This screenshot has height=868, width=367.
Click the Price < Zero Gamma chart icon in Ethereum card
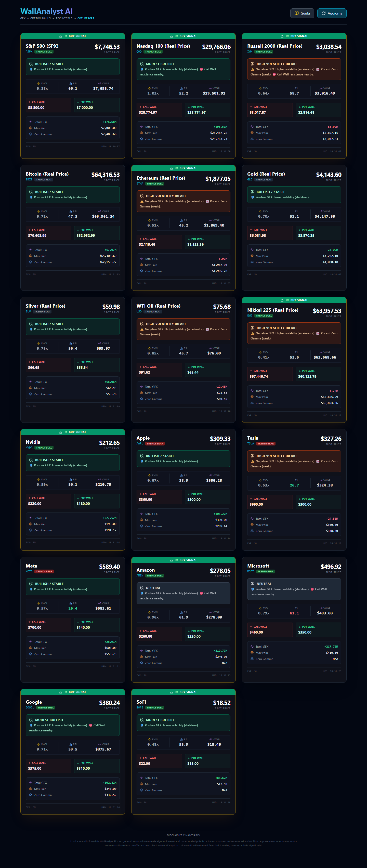[x=207, y=201]
